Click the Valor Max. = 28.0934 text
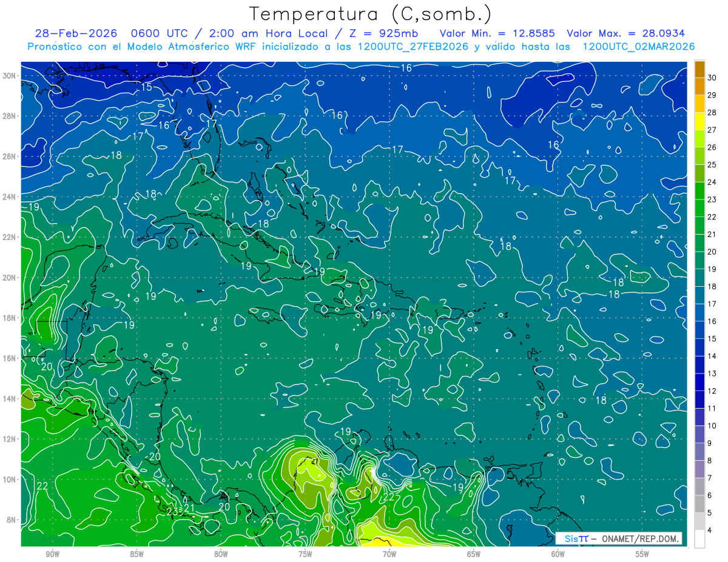This screenshot has height=562, width=728. click(x=626, y=33)
